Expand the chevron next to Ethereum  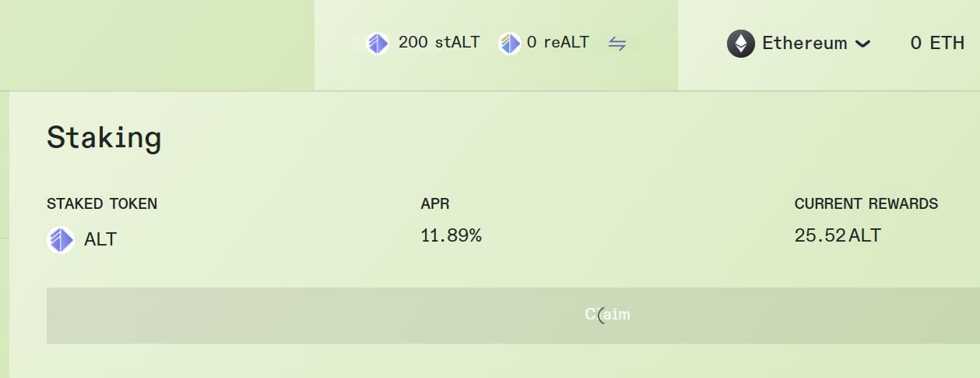tap(862, 44)
